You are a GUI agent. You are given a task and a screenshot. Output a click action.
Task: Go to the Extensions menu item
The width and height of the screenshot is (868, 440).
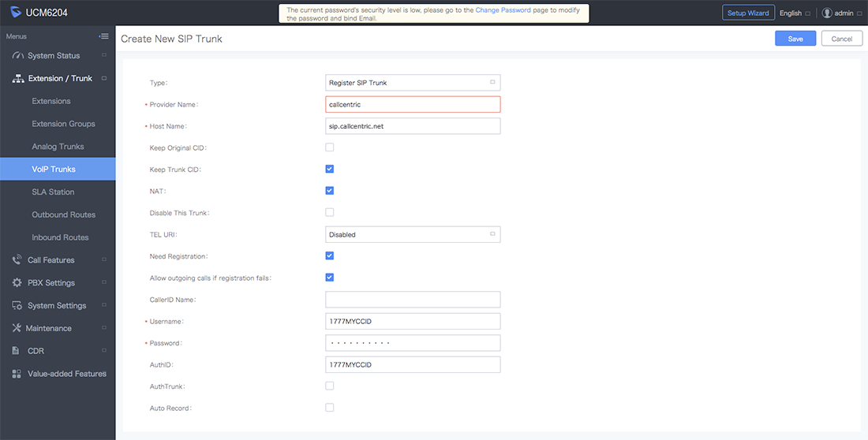(x=51, y=101)
